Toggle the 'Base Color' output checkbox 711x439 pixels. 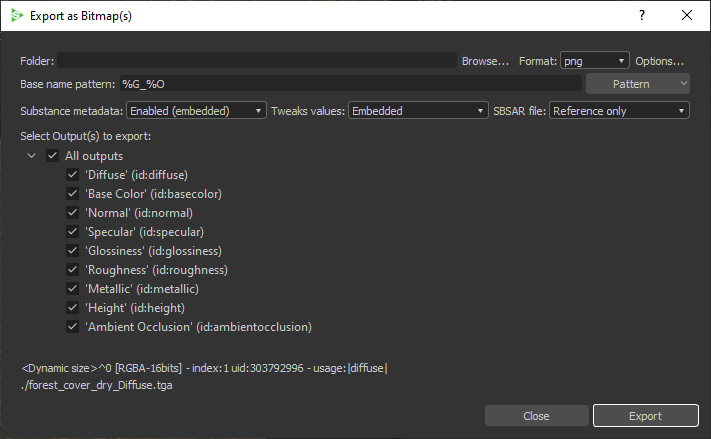(73, 194)
